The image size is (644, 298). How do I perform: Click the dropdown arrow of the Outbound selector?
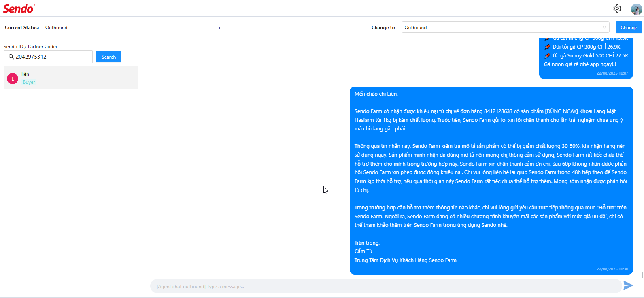point(604,27)
